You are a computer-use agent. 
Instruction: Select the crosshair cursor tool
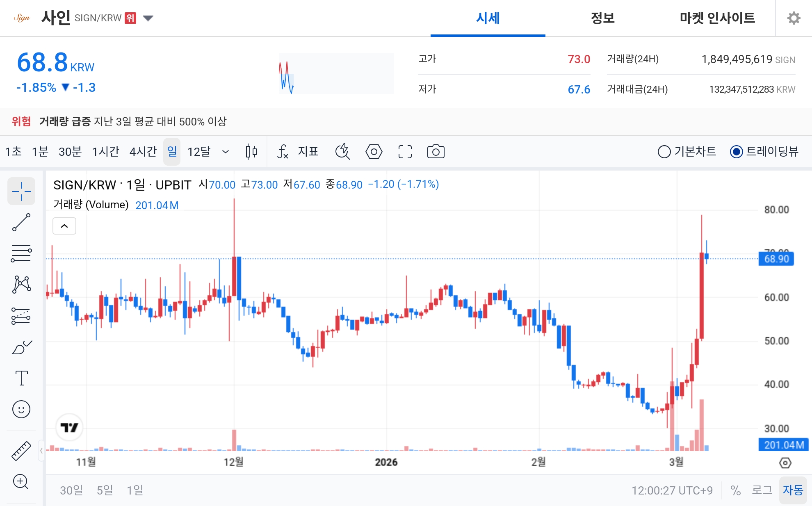[x=21, y=191]
